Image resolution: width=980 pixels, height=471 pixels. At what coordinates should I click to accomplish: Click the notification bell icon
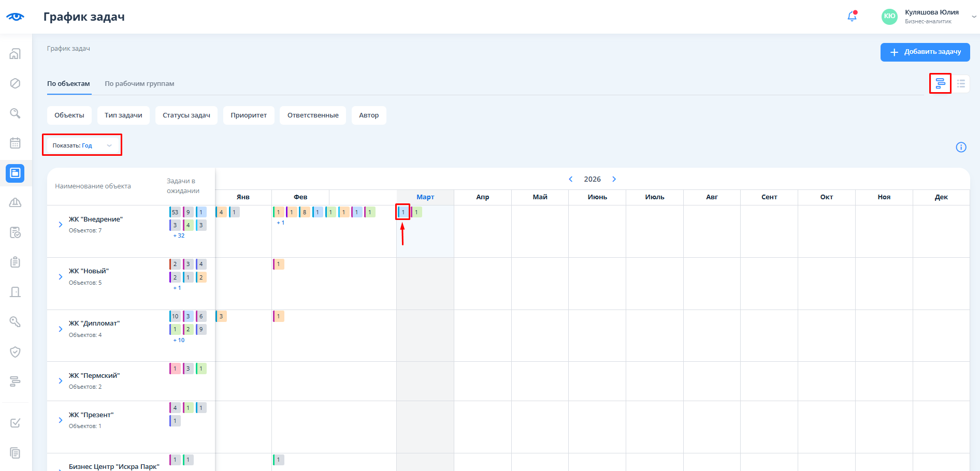pos(852,17)
